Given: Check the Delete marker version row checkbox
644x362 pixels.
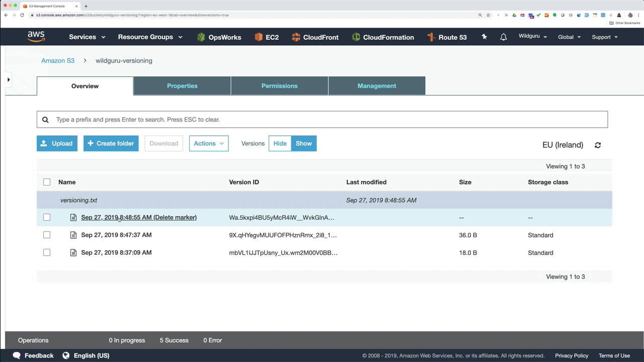Looking at the screenshot, I should (47, 217).
